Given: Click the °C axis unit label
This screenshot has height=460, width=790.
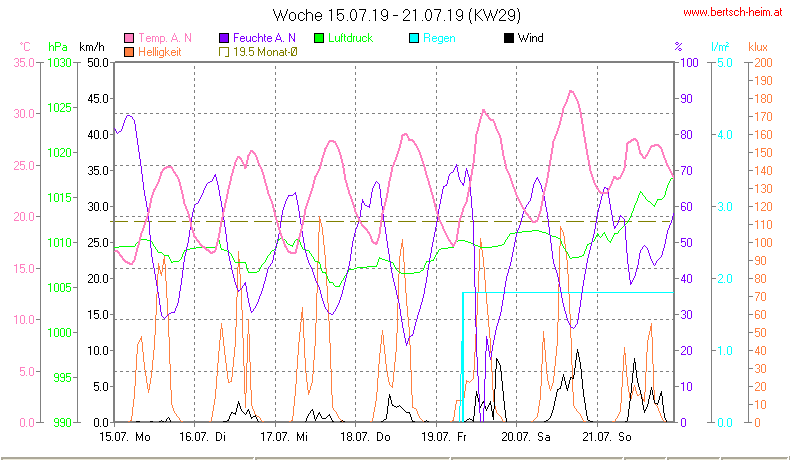Looking at the screenshot, I should pos(25,47).
